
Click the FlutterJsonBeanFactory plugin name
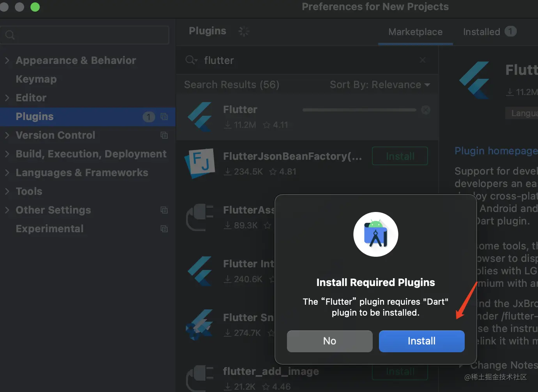[292, 156]
